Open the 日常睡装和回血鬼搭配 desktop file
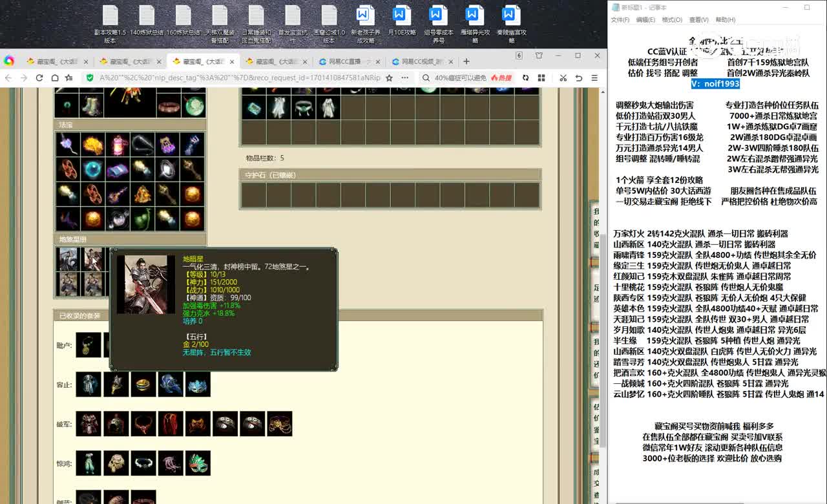This screenshot has height=504, width=827. pos(256,25)
